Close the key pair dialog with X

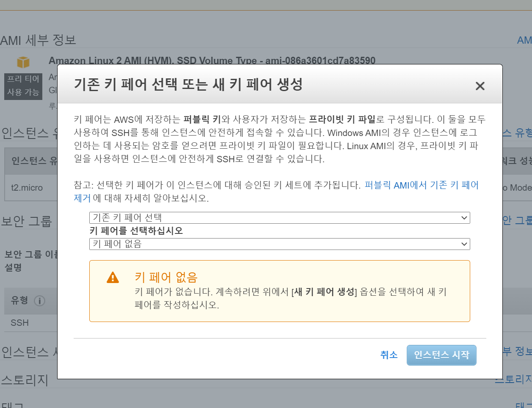click(480, 86)
